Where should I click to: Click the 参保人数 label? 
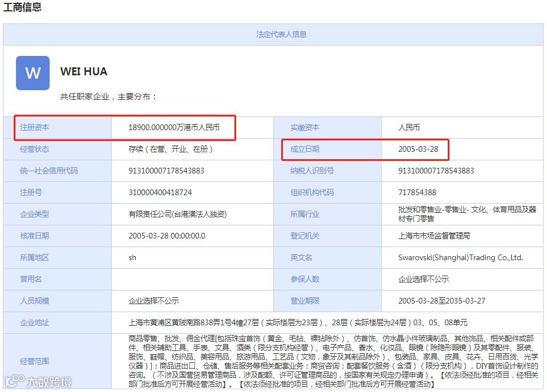(x=305, y=279)
